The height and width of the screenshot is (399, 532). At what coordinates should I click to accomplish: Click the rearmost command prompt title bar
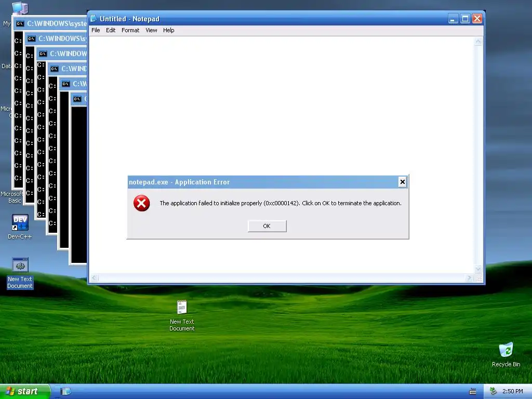click(50, 23)
